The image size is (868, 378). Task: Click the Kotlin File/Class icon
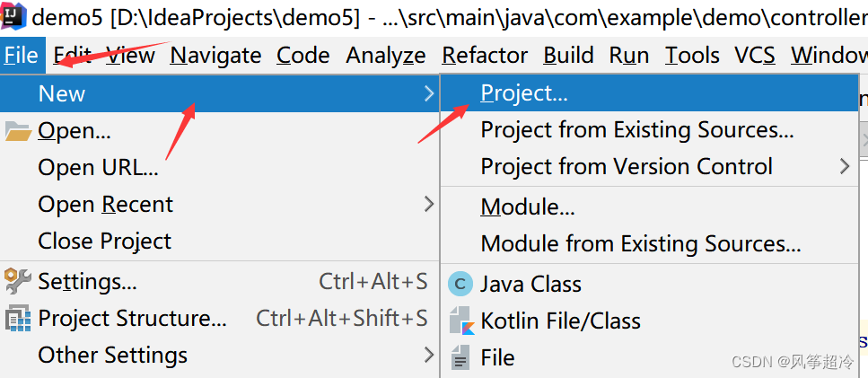[460, 321]
